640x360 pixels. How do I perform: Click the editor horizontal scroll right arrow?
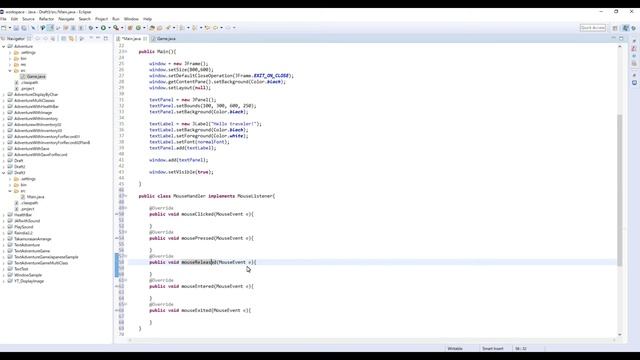(x=614, y=340)
